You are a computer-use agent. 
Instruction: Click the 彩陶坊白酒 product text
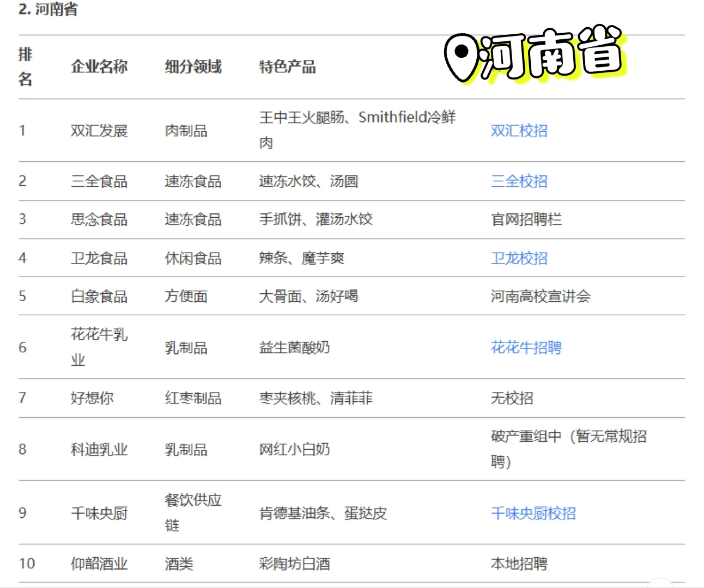pos(294,563)
